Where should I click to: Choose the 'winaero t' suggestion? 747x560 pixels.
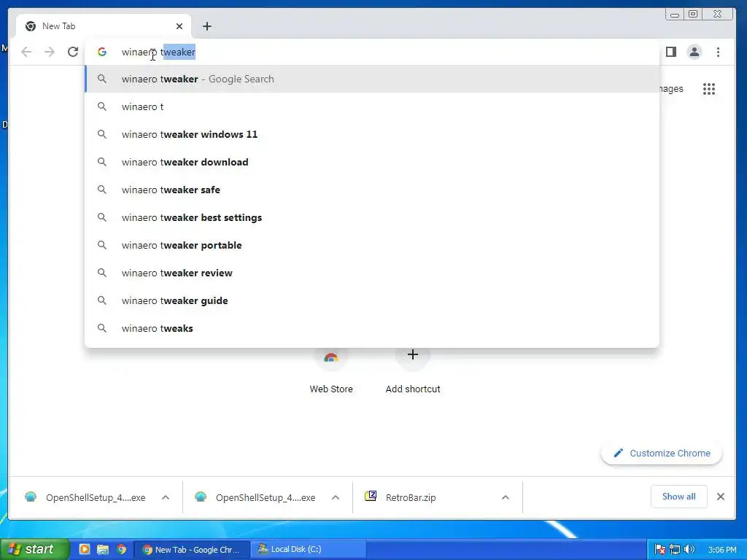(372, 106)
